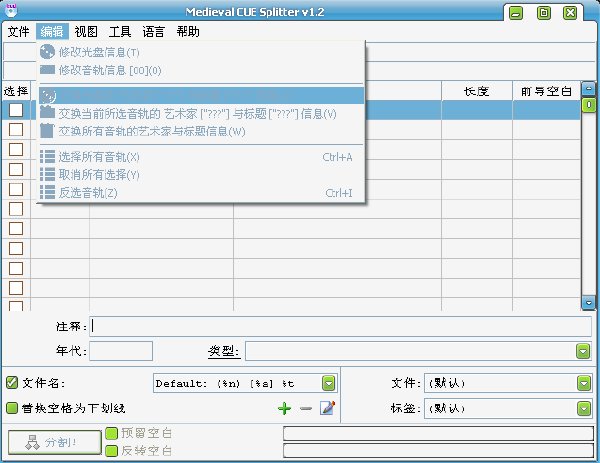
Task: Click the minus remove-pattern icon
Action: coord(306,409)
